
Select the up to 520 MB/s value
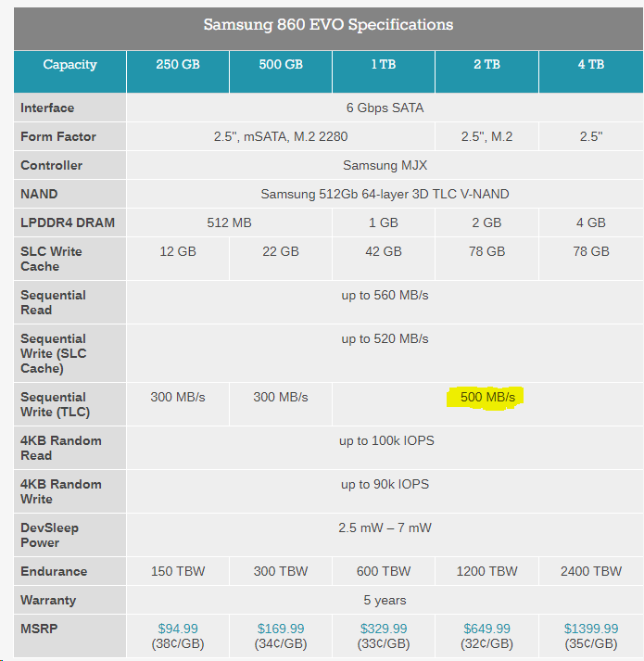pos(385,339)
